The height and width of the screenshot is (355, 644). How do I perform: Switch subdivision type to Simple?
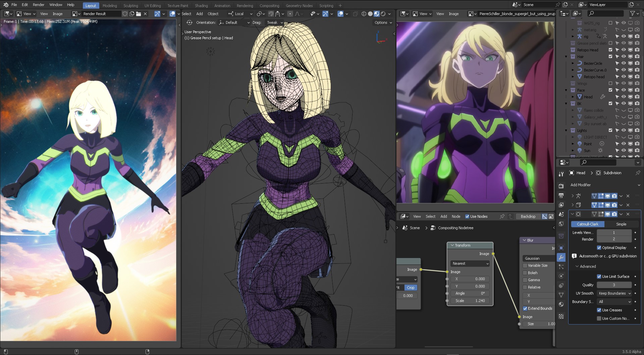point(621,224)
